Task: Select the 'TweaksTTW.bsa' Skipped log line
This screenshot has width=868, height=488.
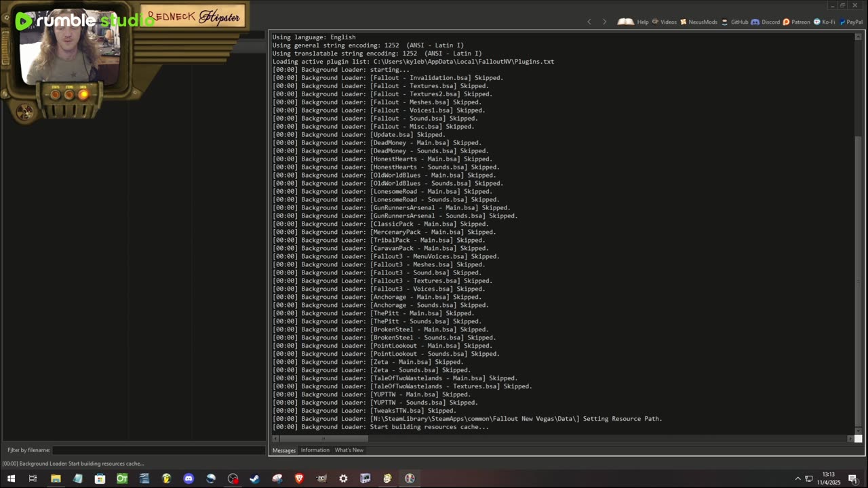Action: point(364,411)
